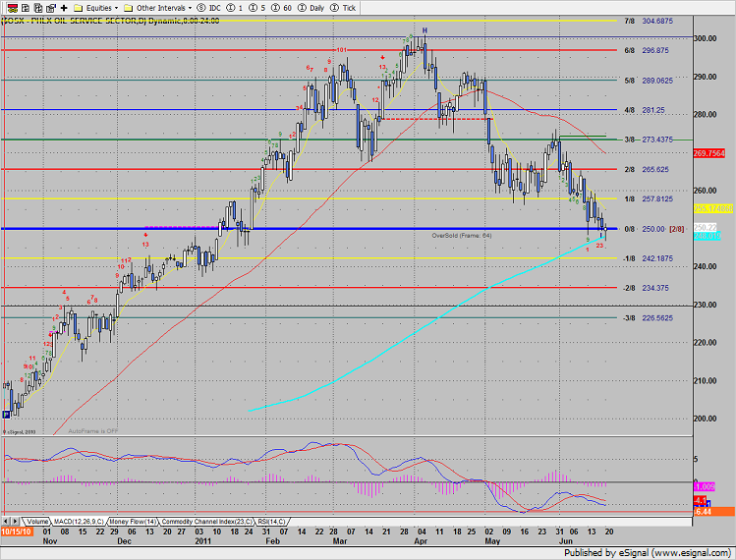The height and width of the screenshot is (560, 736).
Task: Click the -3/8 226.5625 level label
Action: pos(648,318)
